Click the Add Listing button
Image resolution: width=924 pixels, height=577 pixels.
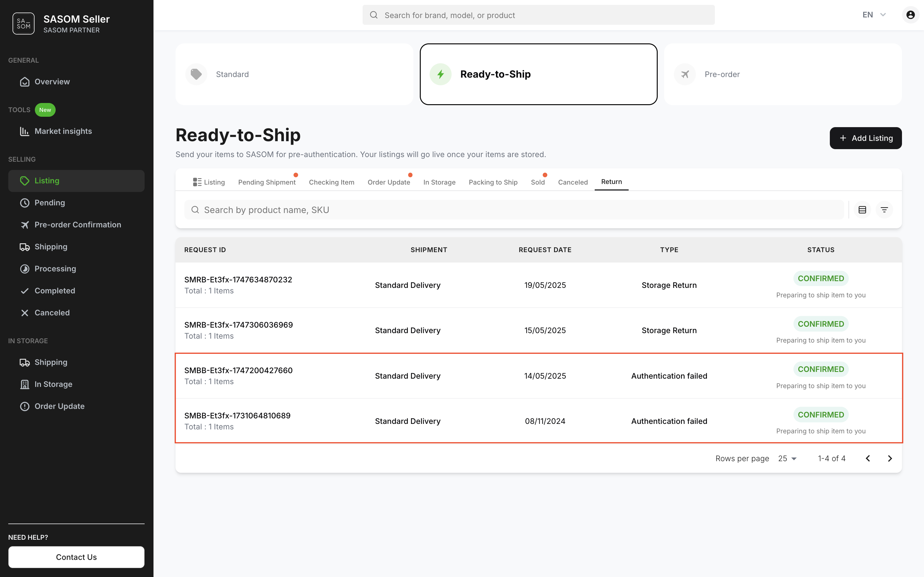pyautogui.click(x=865, y=138)
